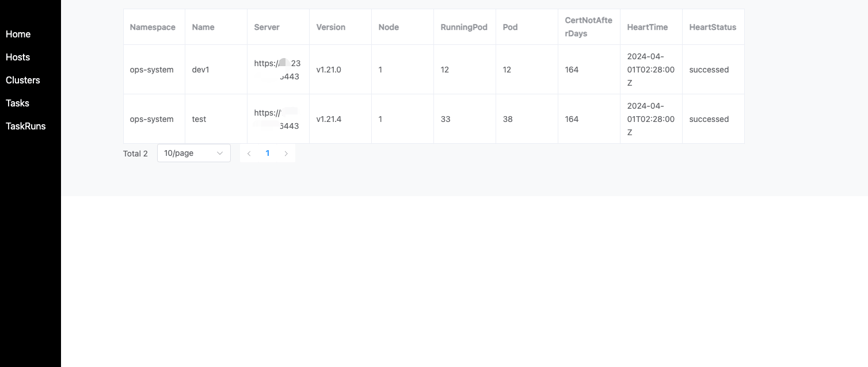The image size is (868, 367).
Task: Open the Clusters menu item
Action: pyautogui.click(x=23, y=80)
